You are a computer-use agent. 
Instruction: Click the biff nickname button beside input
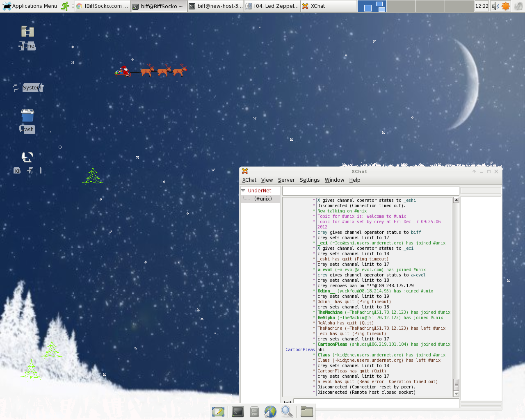(288, 403)
